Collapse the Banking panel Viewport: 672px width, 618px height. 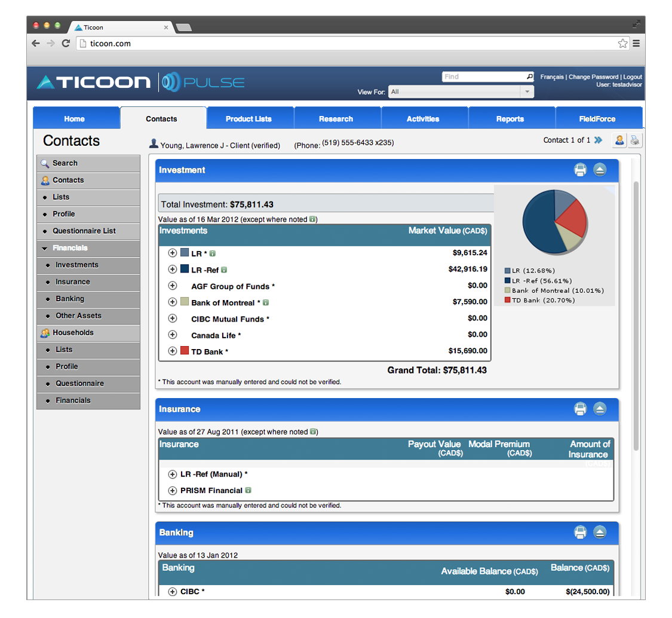pyautogui.click(x=600, y=532)
